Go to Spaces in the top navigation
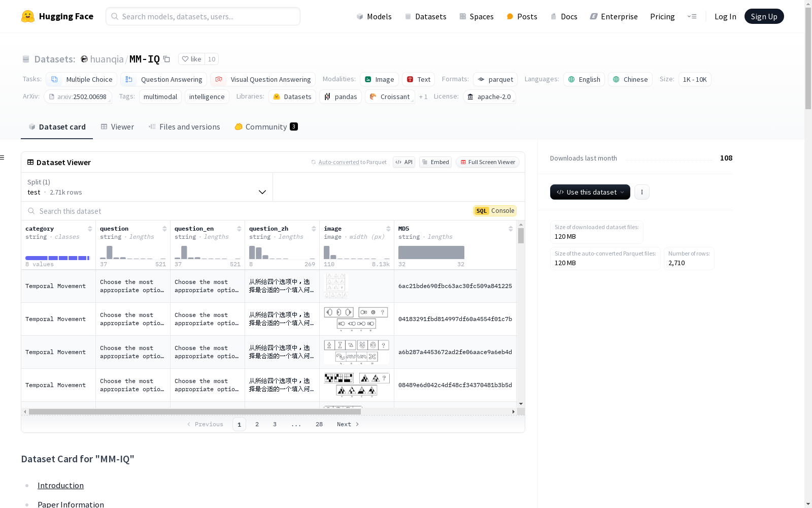The width and height of the screenshot is (812, 508). 476,16
